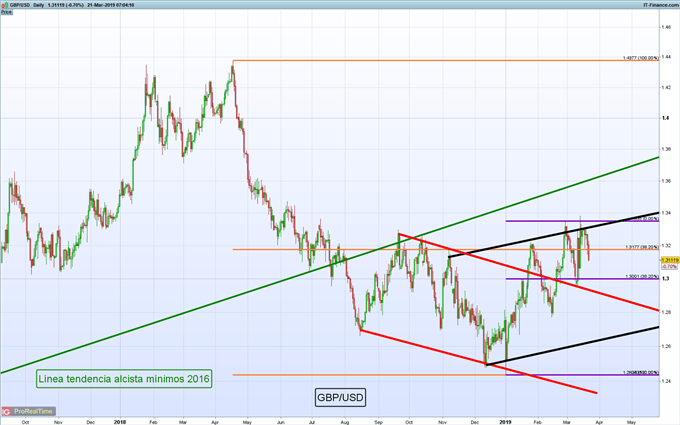
Task: Click the 1.46 price axis label
Action: (x=666, y=27)
